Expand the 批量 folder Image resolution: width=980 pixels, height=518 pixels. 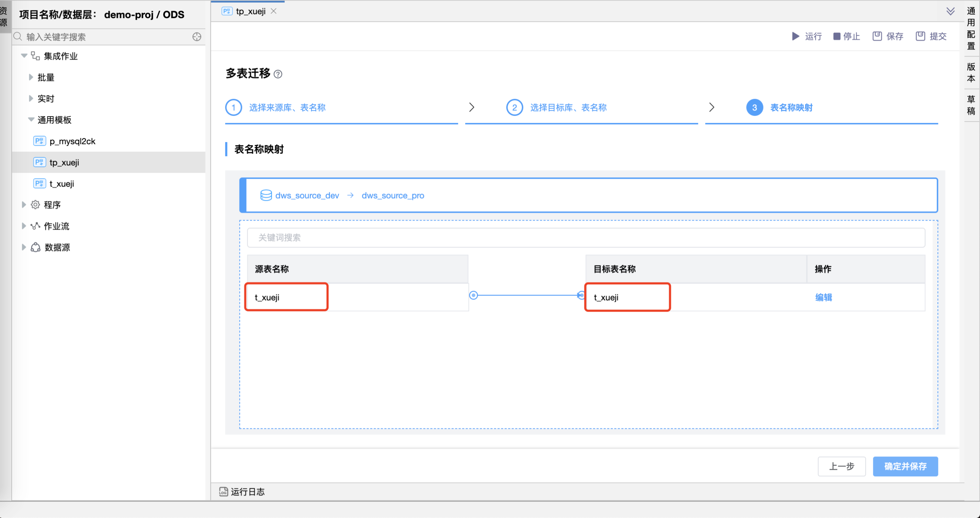coord(31,77)
